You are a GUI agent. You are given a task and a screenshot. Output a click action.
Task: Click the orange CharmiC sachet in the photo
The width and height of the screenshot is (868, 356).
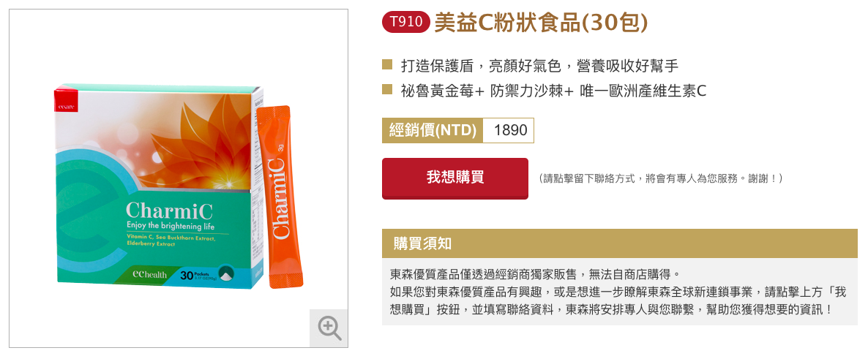coord(280,196)
